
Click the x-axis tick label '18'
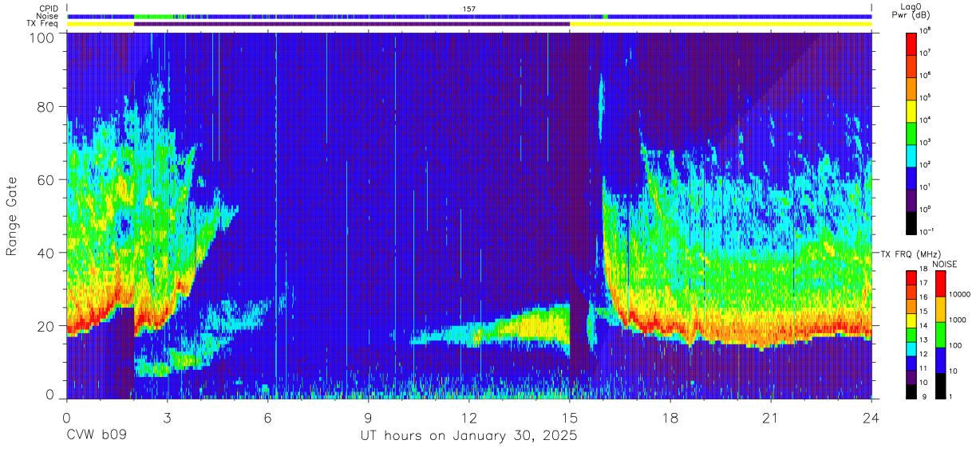[x=670, y=419]
